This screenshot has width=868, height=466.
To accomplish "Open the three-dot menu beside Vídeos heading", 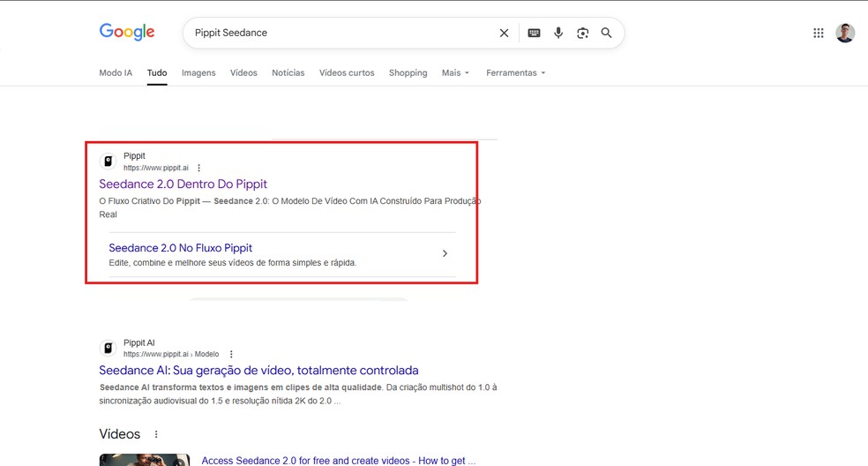I will (156, 434).
